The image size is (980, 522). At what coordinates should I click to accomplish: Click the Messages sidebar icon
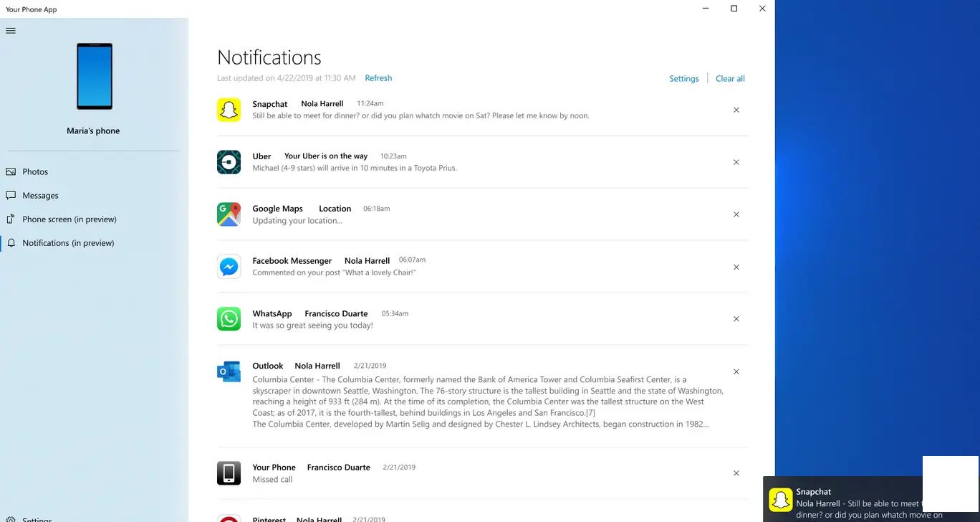click(x=11, y=195)
